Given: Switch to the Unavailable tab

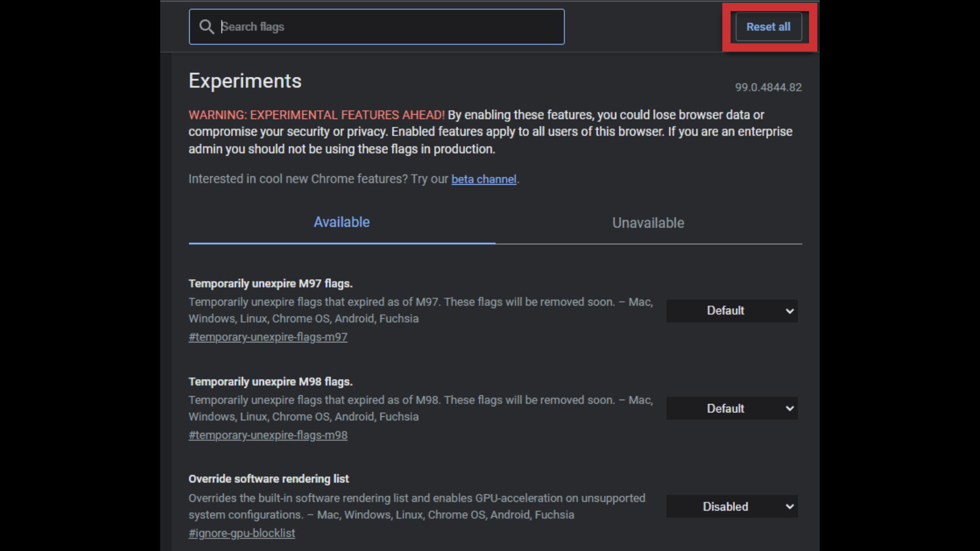Looking at the screenshot, I should click(x=648, y=223).
